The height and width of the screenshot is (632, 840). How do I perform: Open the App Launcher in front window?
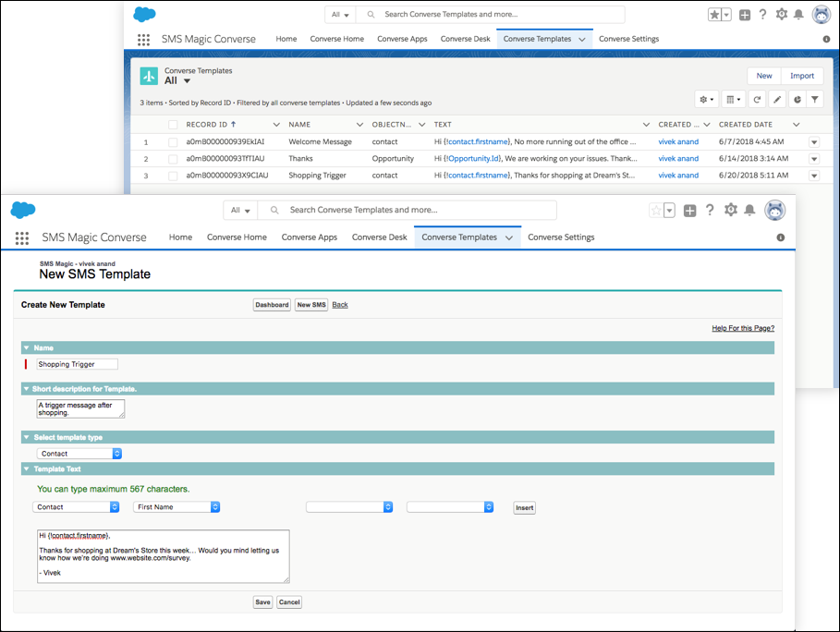point(22,238)
